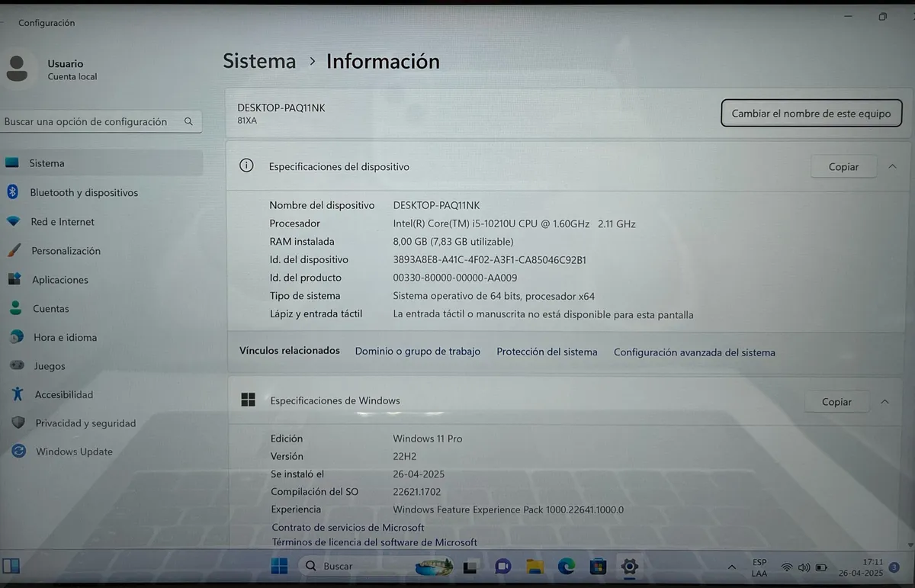The height and width of the screenshot is (588, 915).
Task: Open Microsoft Store from taskbar
Action: pyautogui.click(x=598, y=567)
